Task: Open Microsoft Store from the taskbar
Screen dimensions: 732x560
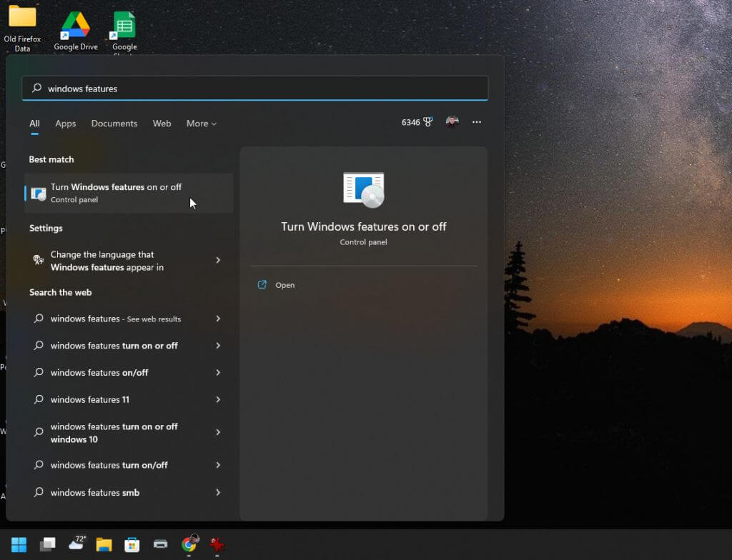Action: tap(132, 545)
